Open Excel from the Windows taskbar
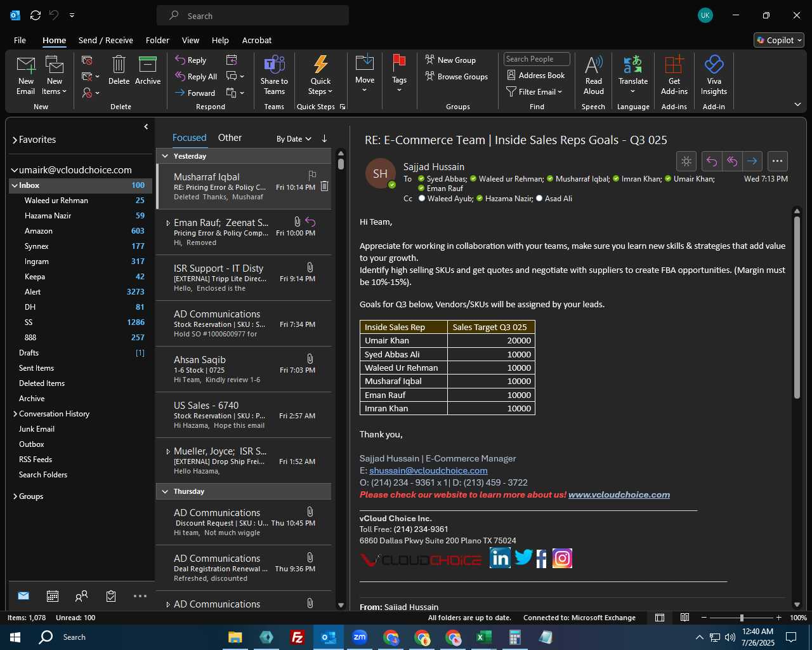Viewport: 812px width, 650px height. click(x=483, y=637)
